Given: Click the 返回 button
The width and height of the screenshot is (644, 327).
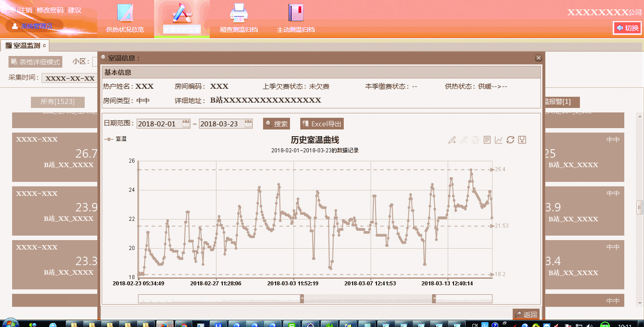Looking at the screenshot, I should [526, 314].
